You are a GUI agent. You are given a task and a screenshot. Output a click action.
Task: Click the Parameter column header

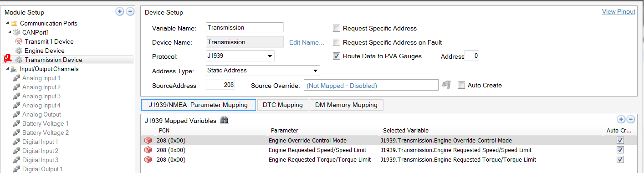click(284, 131)
